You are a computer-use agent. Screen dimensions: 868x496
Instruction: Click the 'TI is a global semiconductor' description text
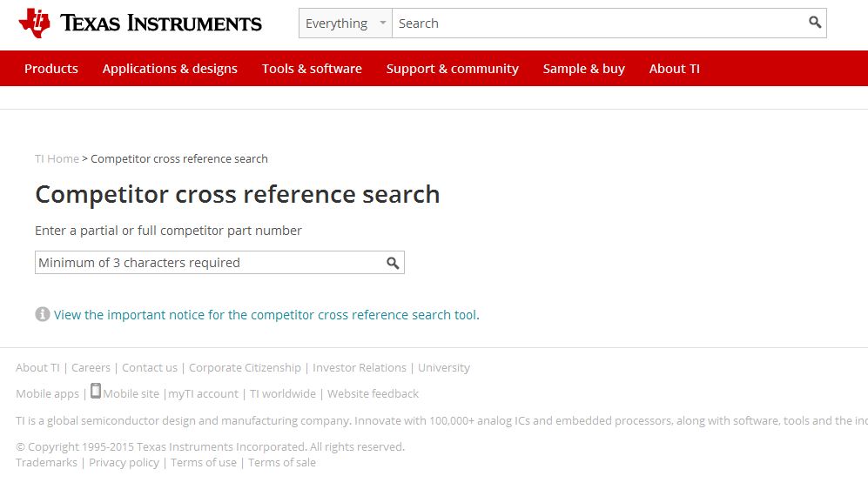pyautogui.click(x=441, y=420)
